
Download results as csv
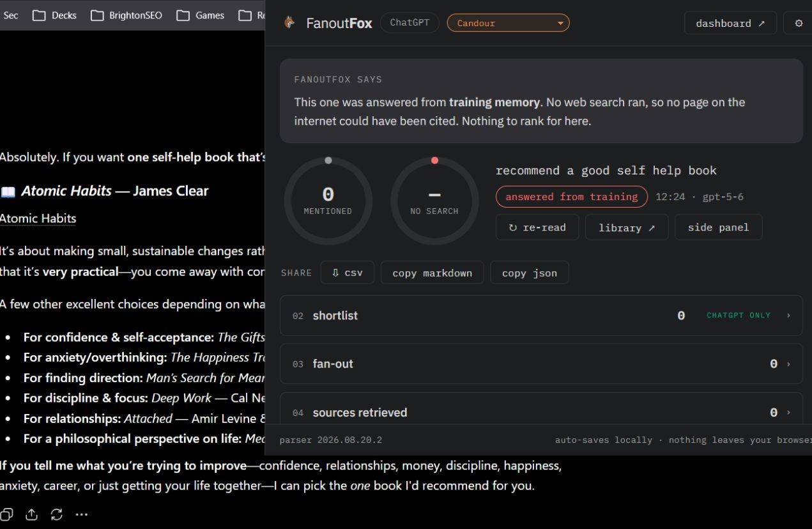(347, 273)
